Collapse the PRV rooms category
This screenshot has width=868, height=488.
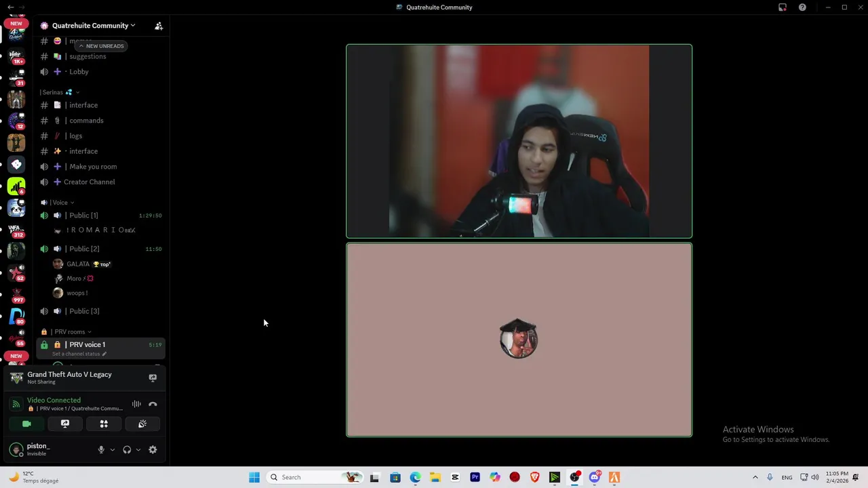coord(66,332)
